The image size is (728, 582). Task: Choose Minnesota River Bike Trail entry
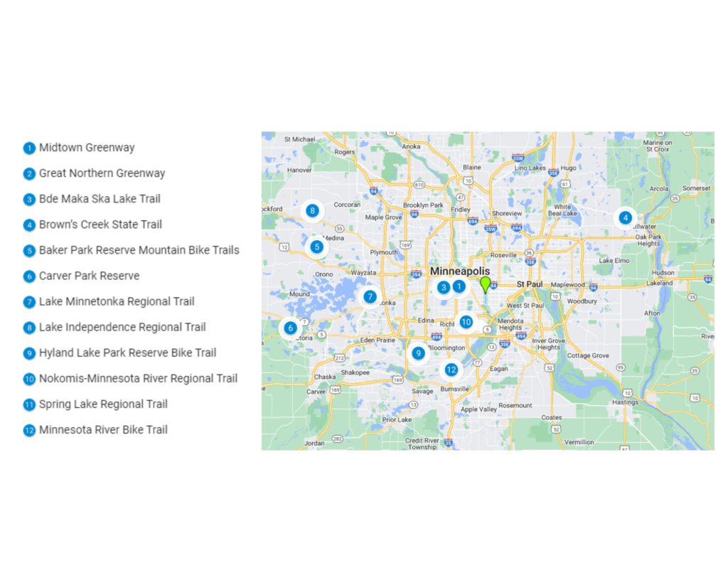(103, 430)
